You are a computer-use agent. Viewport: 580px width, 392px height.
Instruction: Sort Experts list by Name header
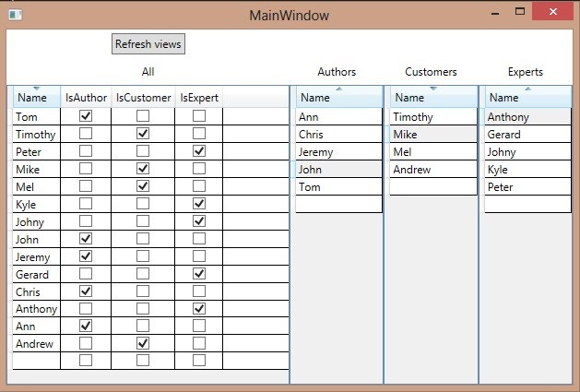pyautogui.click(x=527, y=98)
